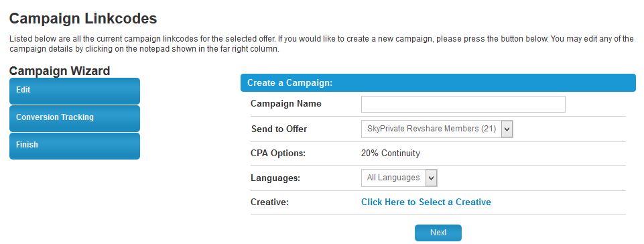
Task: Click the Create a Campaign header bar
Action: coord(438,83)
